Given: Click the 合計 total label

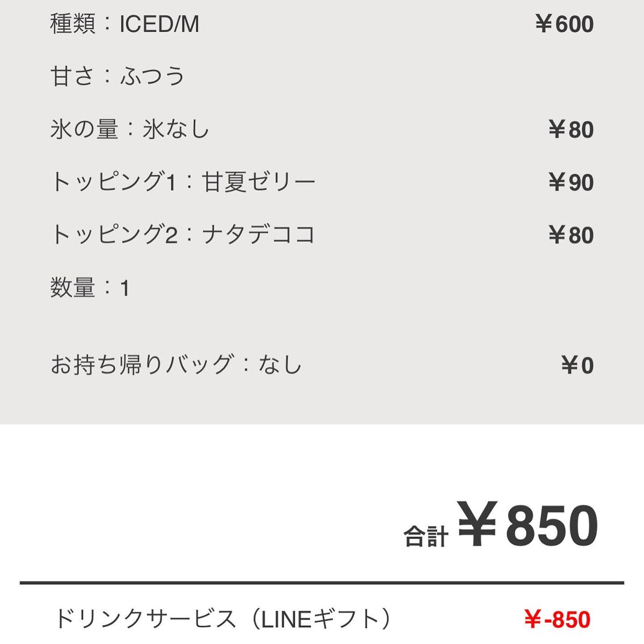Looking at the screenshot, I should 426,536.
